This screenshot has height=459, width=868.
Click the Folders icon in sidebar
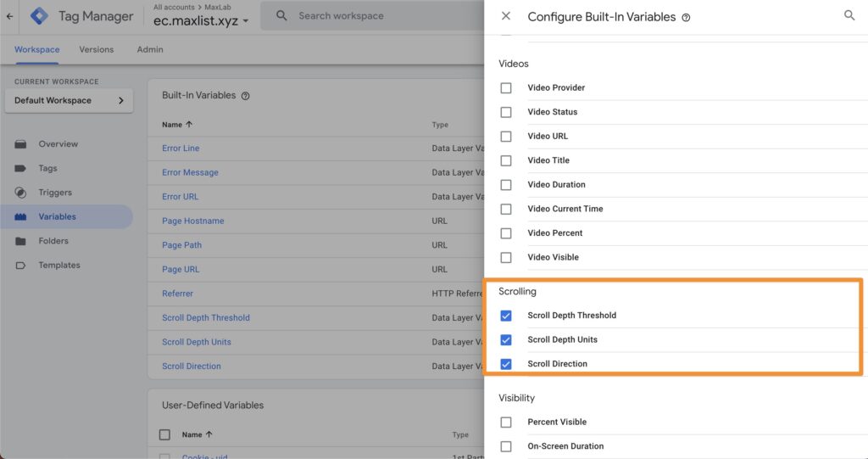(x=20, y=241)
